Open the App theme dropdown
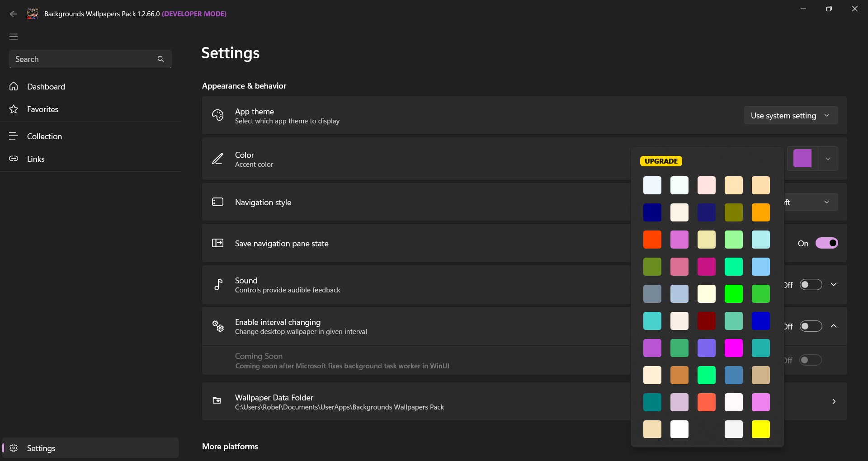This screenshot has height=461, width=868. coord(791,115)
